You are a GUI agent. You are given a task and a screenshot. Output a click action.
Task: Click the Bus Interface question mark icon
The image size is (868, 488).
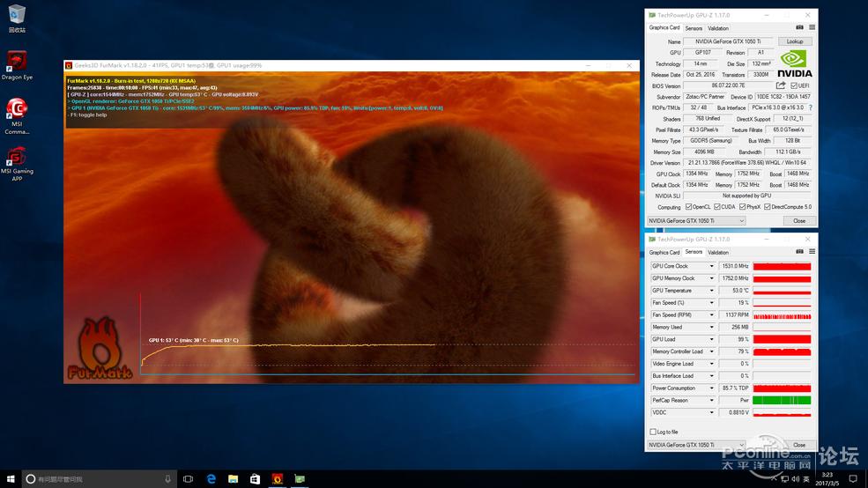[810, 107]
